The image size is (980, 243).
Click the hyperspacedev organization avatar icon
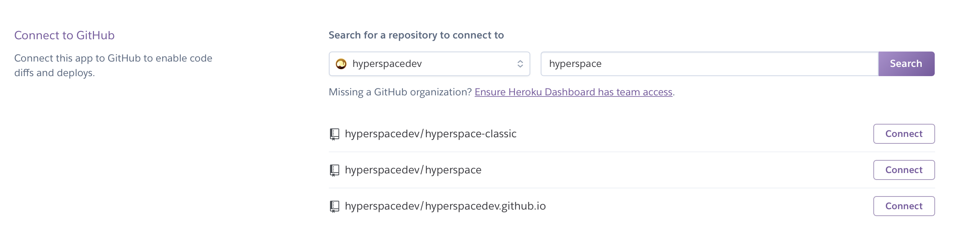341,64
